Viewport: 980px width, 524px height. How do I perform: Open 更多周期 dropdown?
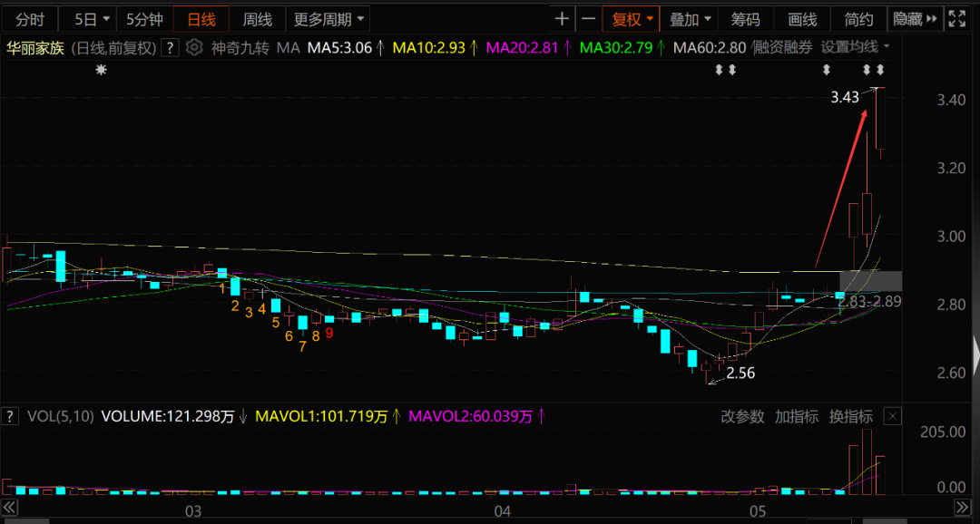click(328, 19)
